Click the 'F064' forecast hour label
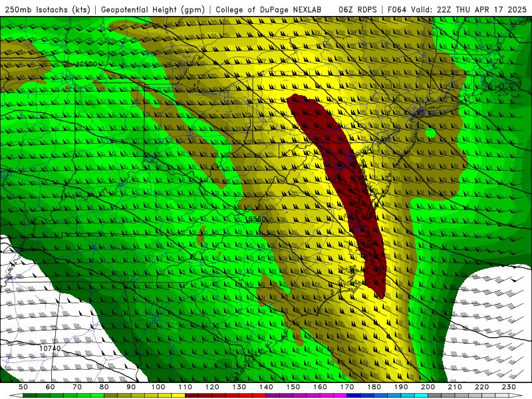This screenshot has width=532, height=399. pyautogui.click(x=396, y=9)
